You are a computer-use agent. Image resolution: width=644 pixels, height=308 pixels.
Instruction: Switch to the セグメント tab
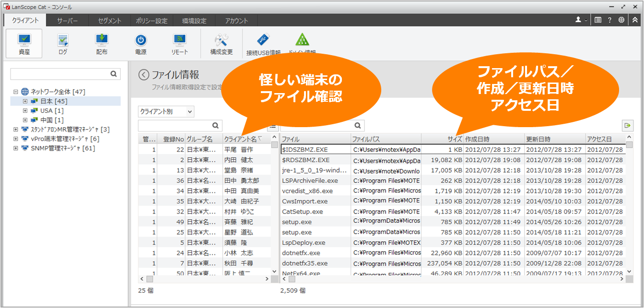tap(109, 21)
